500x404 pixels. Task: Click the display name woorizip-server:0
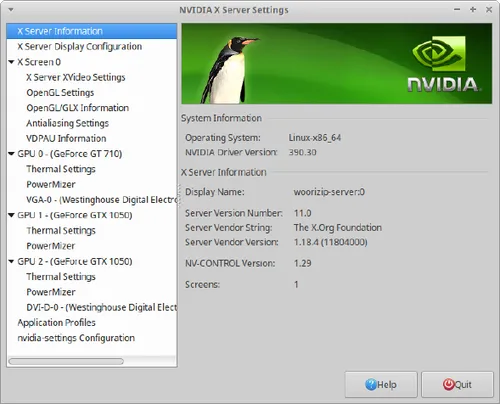[x=329, y=192]
